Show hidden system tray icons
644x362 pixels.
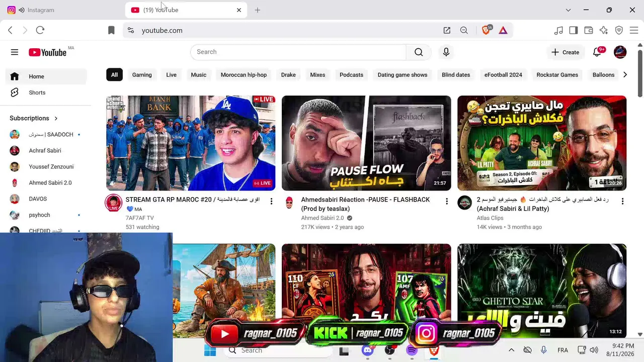coord(511,350)
